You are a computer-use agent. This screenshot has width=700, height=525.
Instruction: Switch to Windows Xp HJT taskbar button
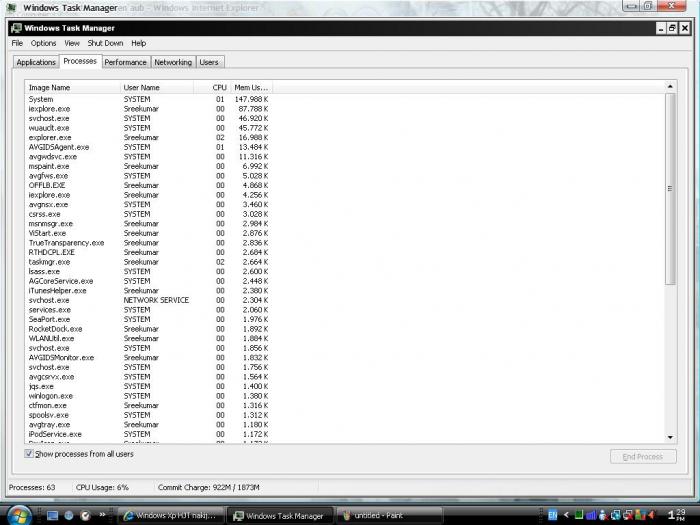(171, 516)
